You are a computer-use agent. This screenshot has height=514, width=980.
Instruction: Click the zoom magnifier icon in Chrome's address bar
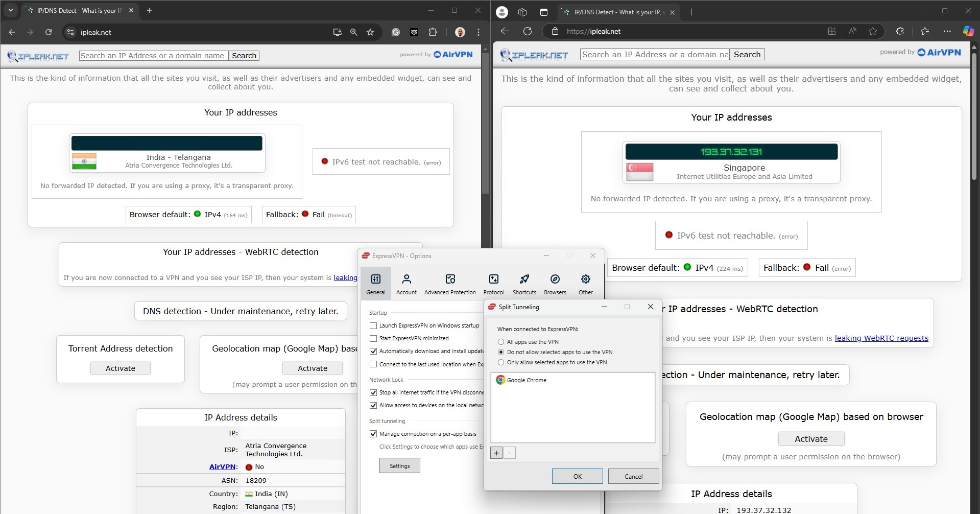(353, 32)
